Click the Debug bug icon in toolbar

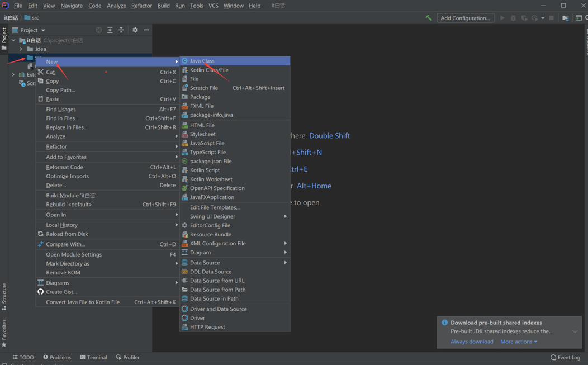513,18
